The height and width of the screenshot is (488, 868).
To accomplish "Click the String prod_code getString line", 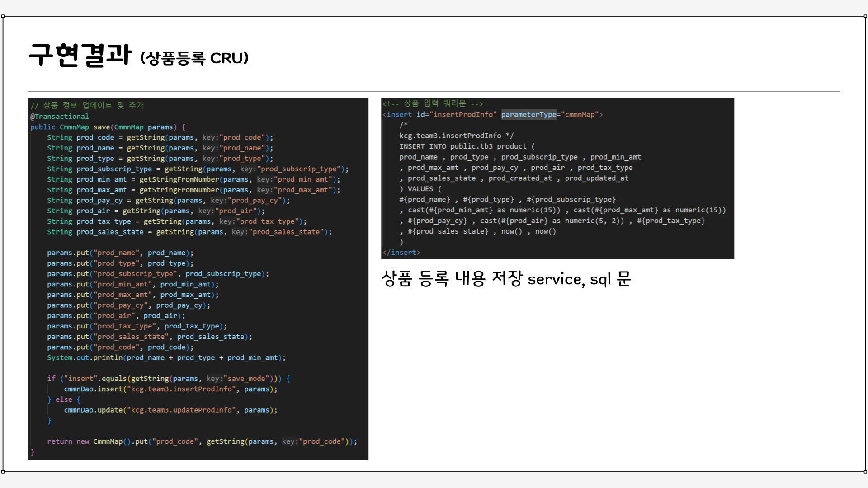I will pyautogui.click(x=160, y=137).
